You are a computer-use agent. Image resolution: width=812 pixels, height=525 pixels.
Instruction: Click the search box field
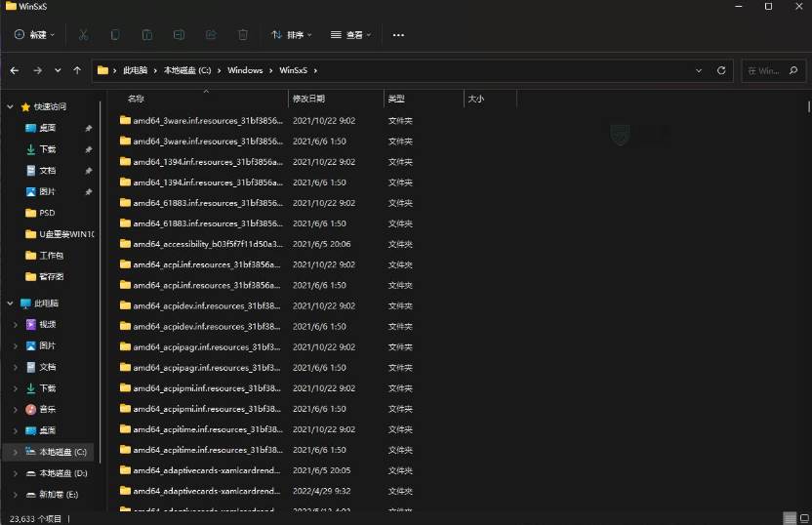pos(774,70)
